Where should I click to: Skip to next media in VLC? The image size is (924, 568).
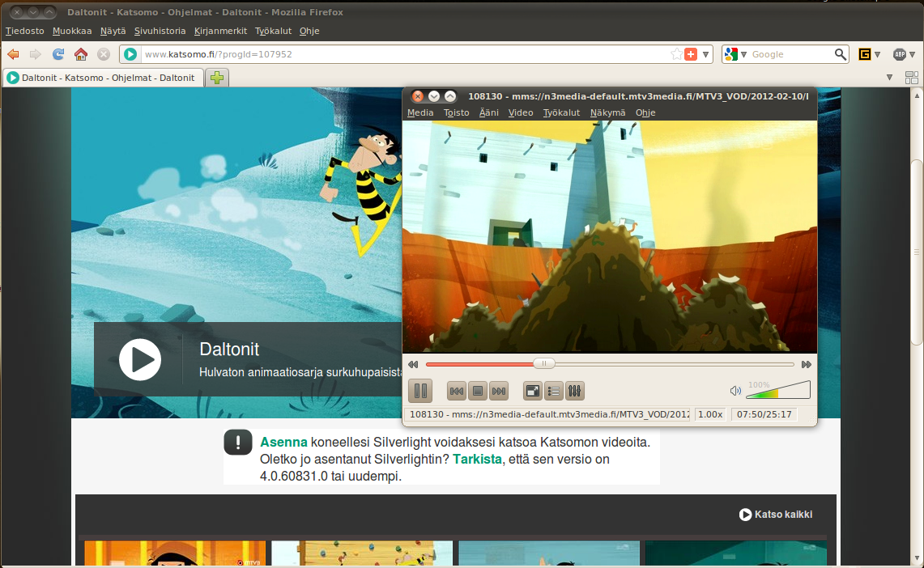click(x=499, y=392)
